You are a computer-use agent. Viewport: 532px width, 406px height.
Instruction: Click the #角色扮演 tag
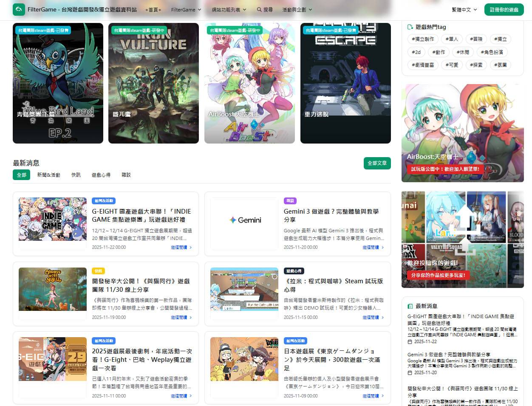click(492, 52)
